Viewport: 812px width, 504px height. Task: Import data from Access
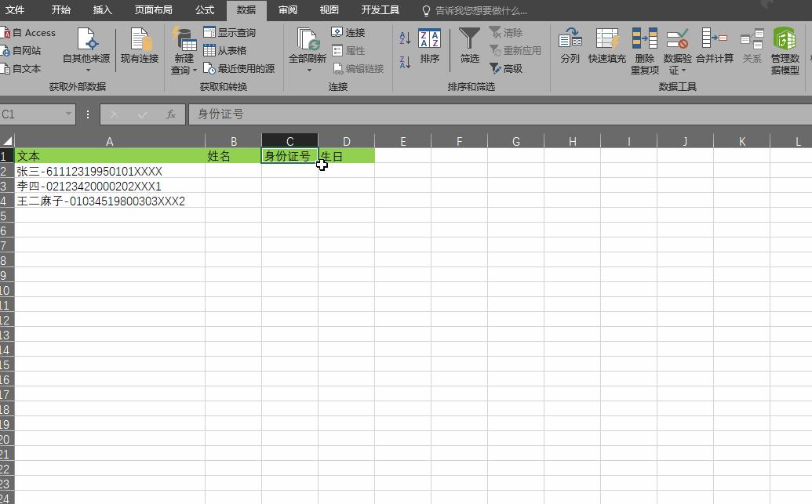[x=28, y=33]
